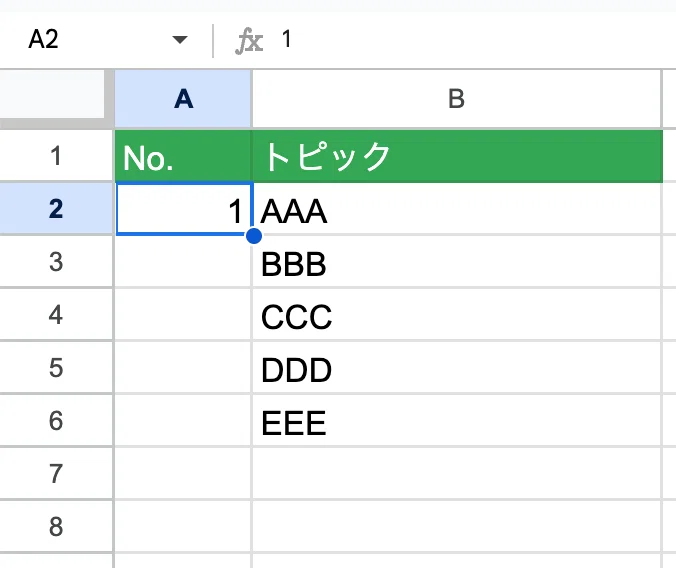Select row 1 header
The width and height of the screenshot is (676, 568).
click(56, 156)
